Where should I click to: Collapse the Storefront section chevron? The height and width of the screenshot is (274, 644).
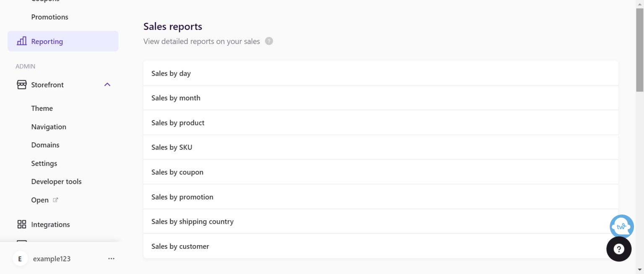(107, 85)
